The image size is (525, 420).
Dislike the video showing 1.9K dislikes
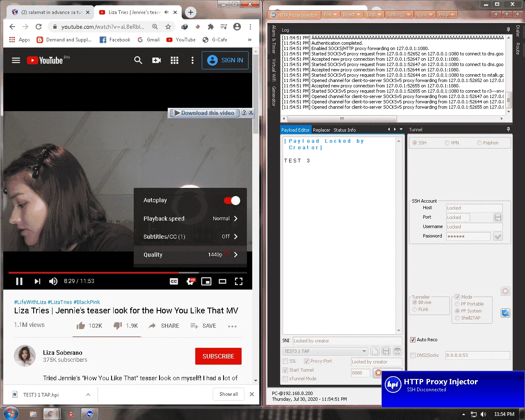[126, 326]
